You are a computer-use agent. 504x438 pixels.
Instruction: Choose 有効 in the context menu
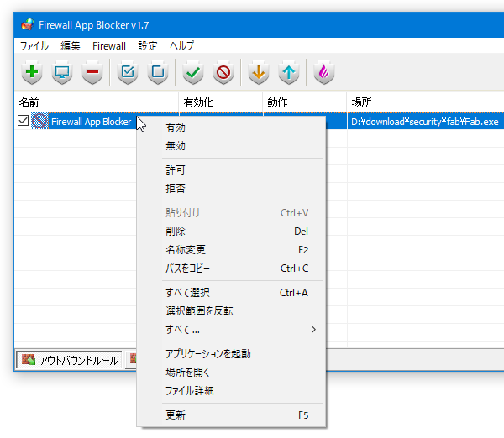click(x=231, y=128)
